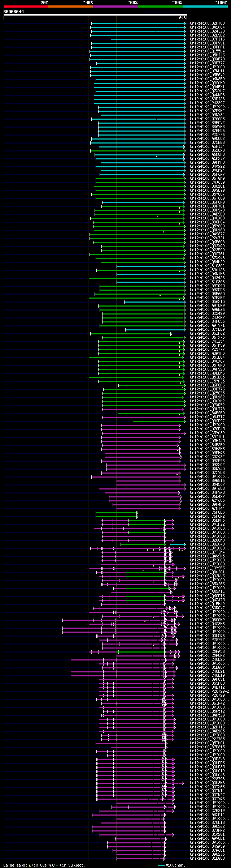
Task: Select hit label UniRef100_A1KXJ7
Action: point(207,158)
